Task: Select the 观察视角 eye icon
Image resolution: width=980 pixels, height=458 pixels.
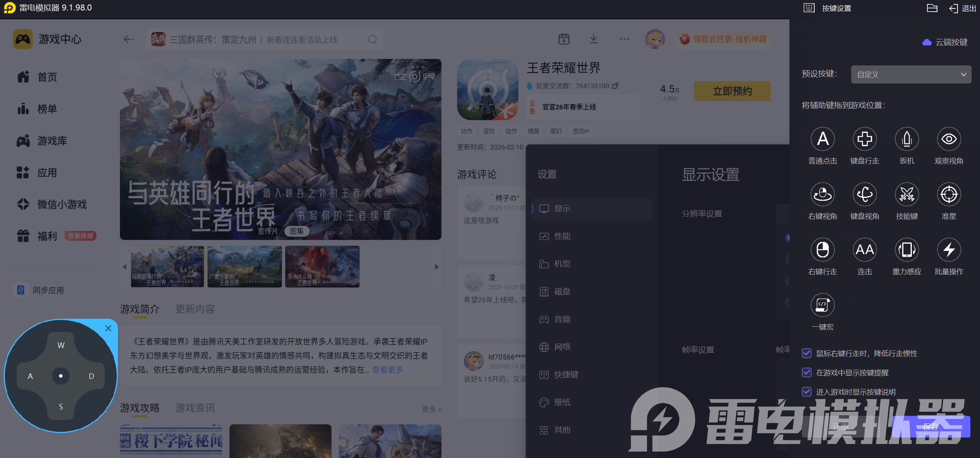Action: click(949, 139)
